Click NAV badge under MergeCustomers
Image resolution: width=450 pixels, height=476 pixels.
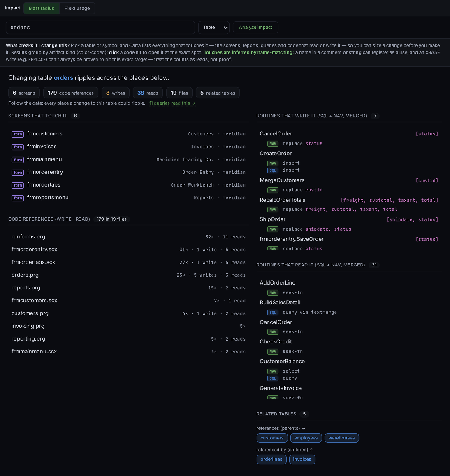273,190
